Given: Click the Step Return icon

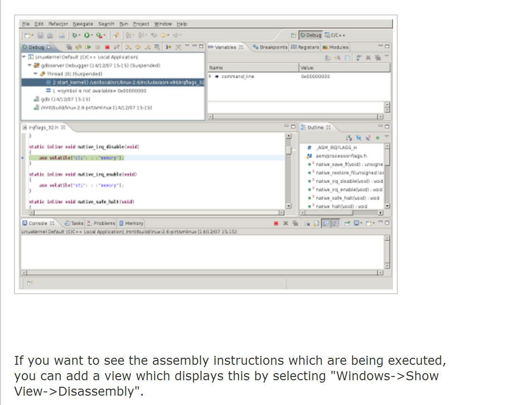Looking at the screenshot, I should 147,47.
